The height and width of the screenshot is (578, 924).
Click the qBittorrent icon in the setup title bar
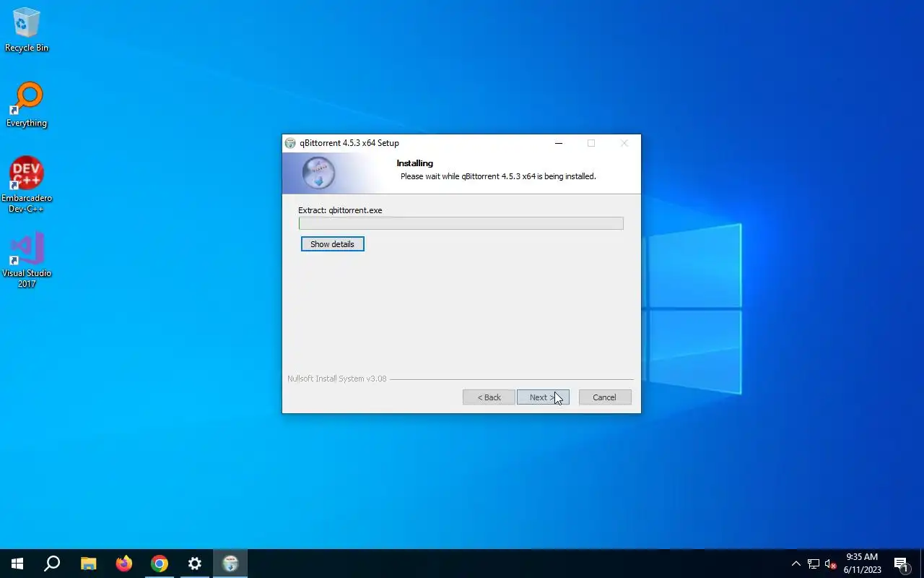[290, 143]
